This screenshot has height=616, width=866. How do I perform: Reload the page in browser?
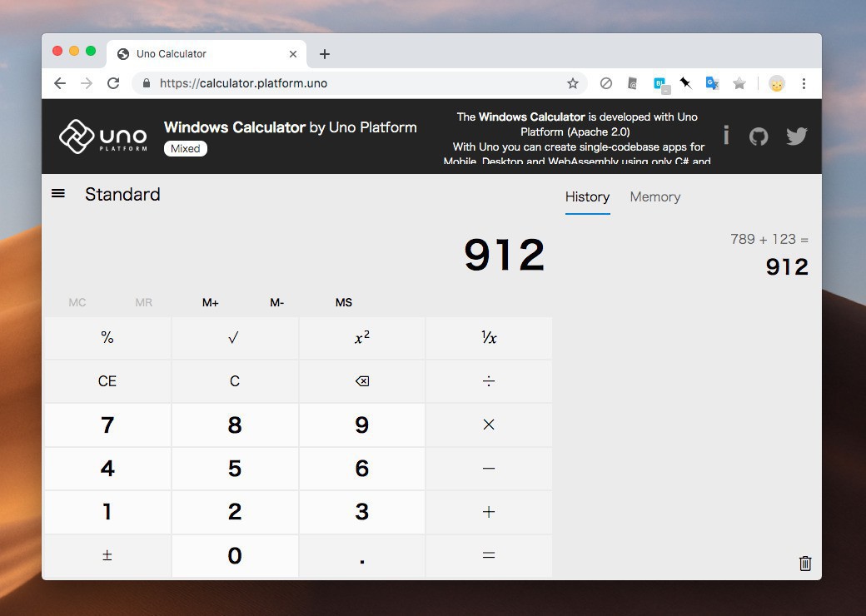(x=113, y=83)
